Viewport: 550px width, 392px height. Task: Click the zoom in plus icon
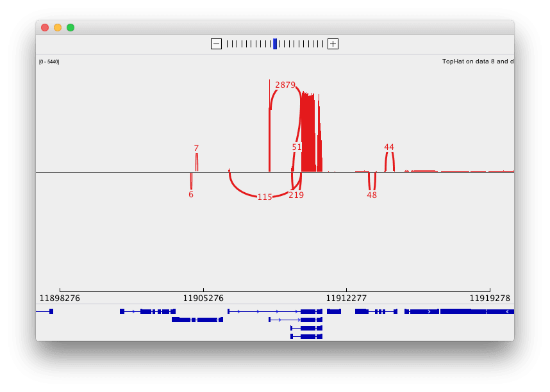333,44
